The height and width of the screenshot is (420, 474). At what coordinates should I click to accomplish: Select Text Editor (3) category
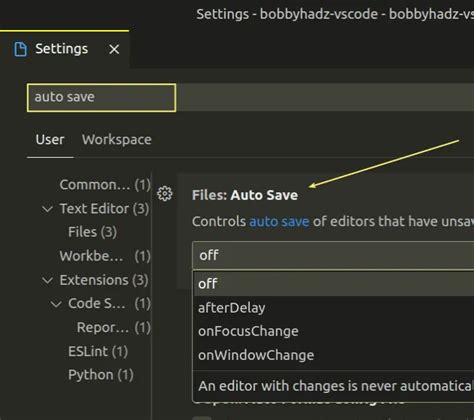pyautogui.click(x=104, y=209)
